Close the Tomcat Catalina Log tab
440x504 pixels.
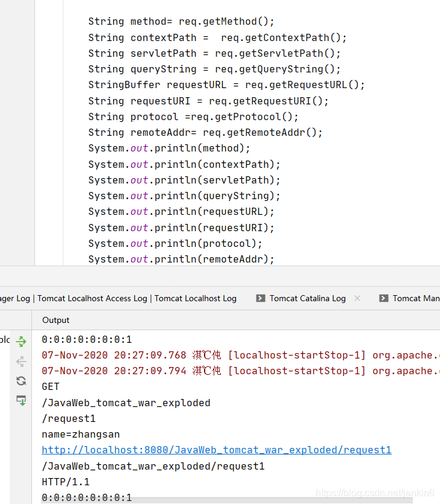click(357, 298)
